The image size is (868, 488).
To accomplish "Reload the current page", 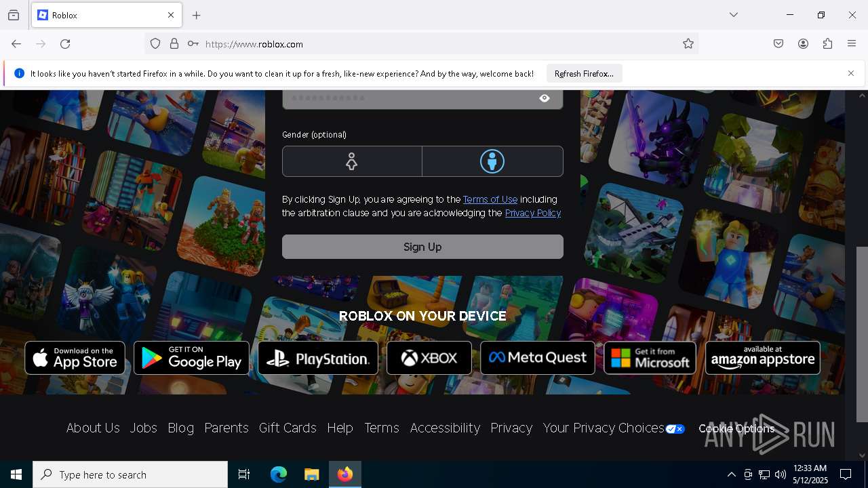I will 65,44.
